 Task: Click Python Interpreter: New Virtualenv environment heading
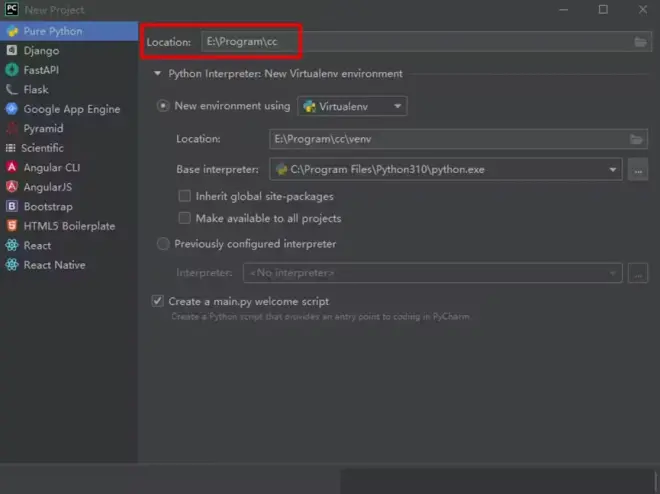pyautogui.click(x=285, y=74)
